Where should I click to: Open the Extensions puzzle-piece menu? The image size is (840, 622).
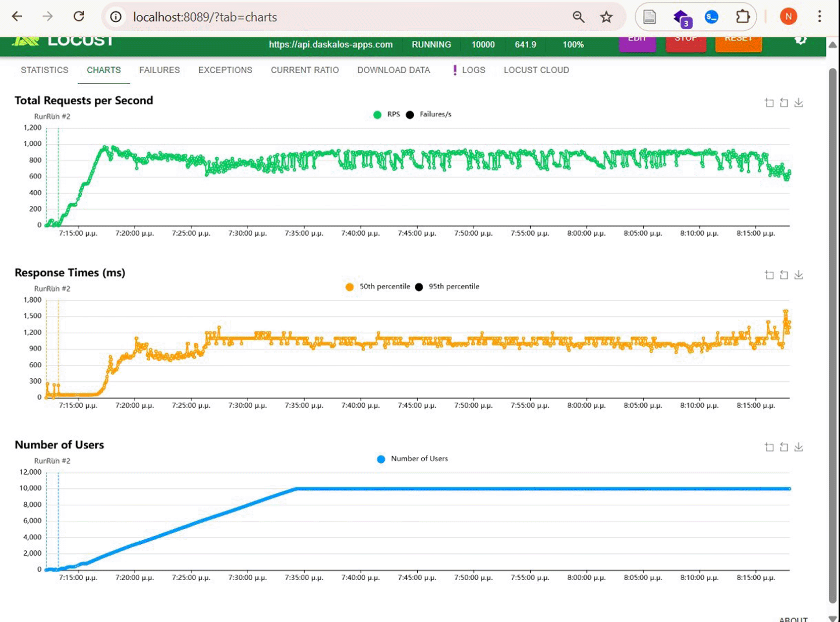pyautogui.click(x=743, y=17)
